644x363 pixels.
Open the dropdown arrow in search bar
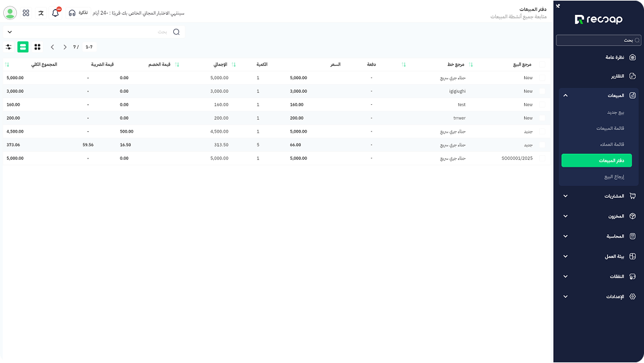[x=9, y=32]
